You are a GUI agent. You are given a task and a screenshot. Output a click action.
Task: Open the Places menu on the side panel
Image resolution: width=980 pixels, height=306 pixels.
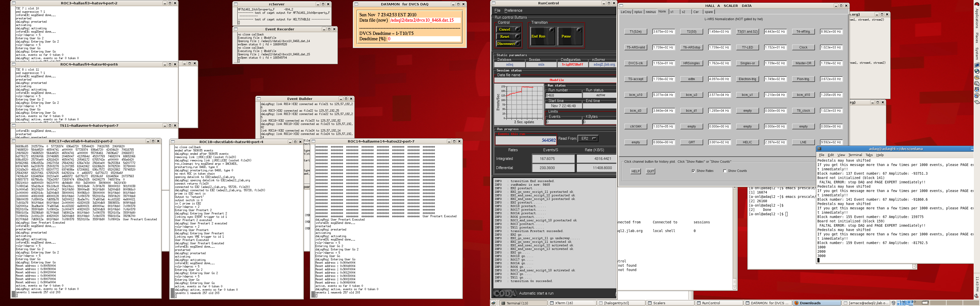pos(977,38)
